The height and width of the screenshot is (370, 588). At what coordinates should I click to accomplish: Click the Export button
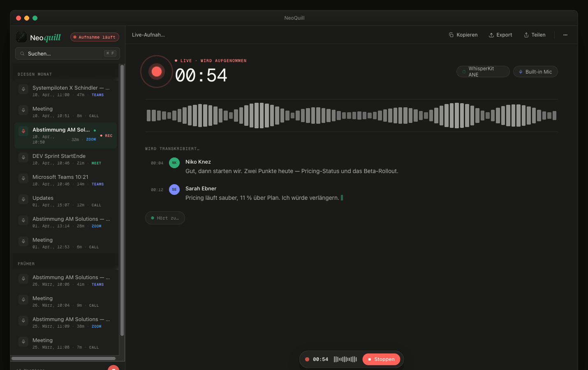(500, 35)
